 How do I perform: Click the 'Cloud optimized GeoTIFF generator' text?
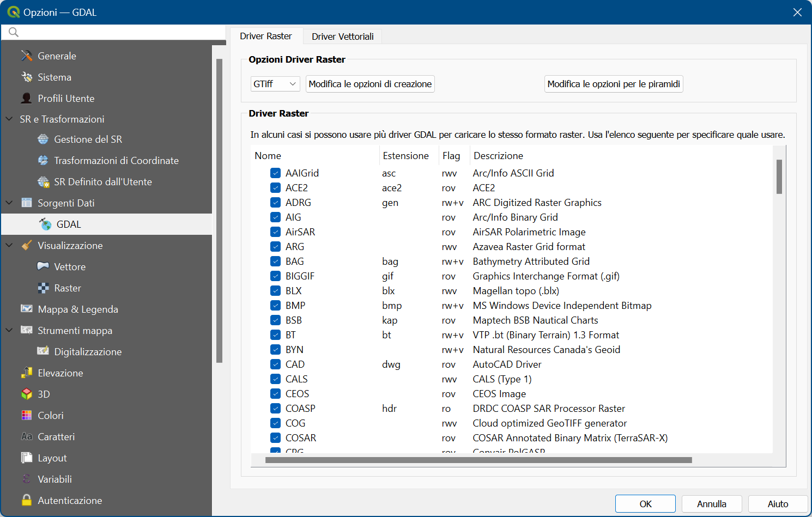550,423
